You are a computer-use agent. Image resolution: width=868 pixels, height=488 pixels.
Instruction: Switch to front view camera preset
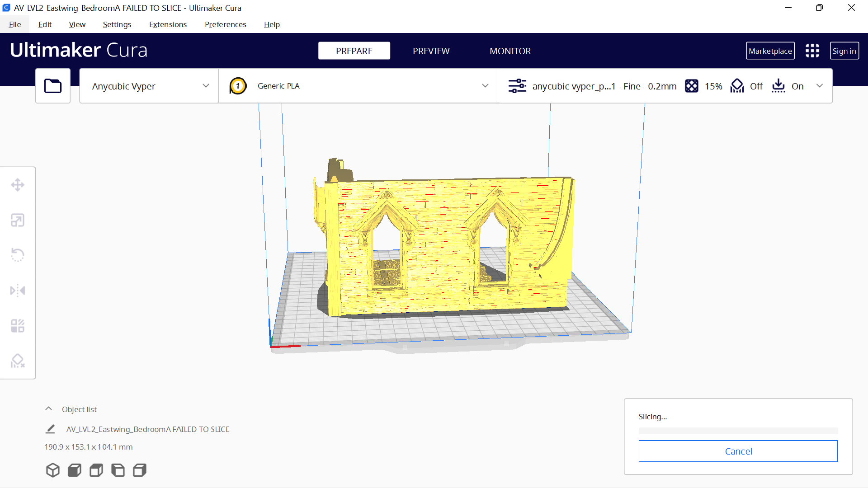[74, 470]
